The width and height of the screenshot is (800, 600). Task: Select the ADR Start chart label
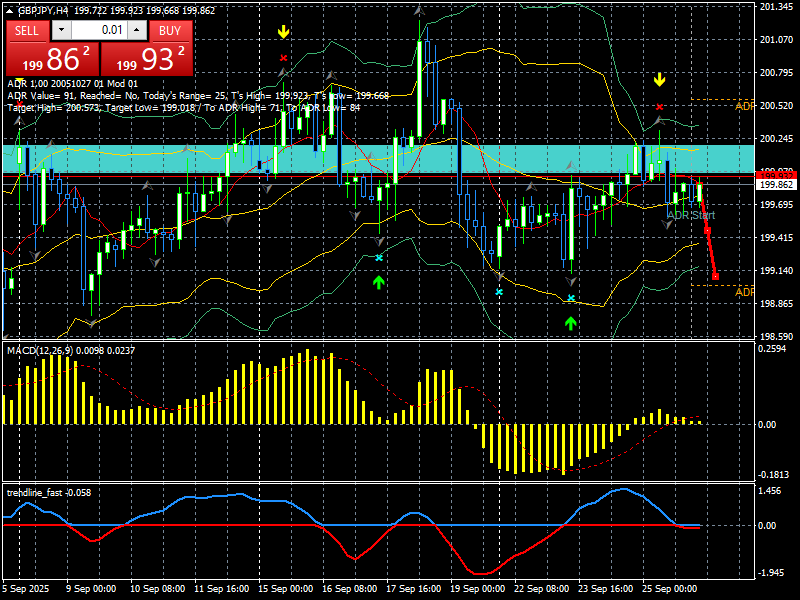[x=691, y=215]
